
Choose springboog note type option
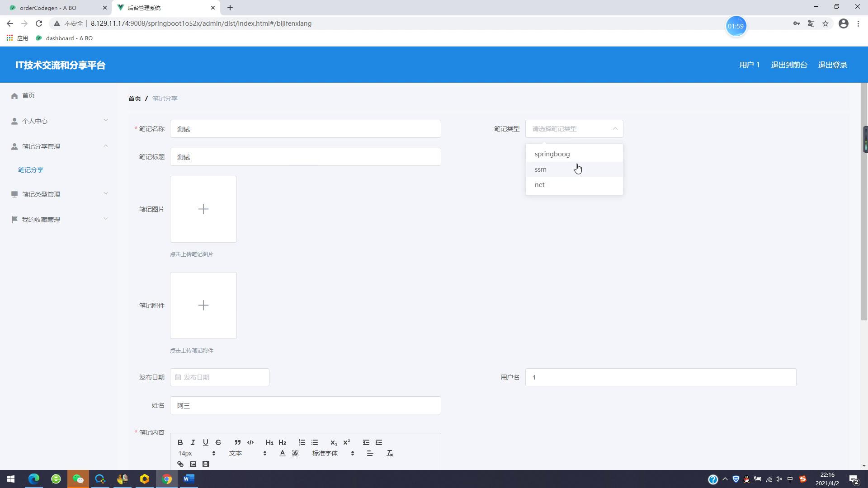(552, 154)
